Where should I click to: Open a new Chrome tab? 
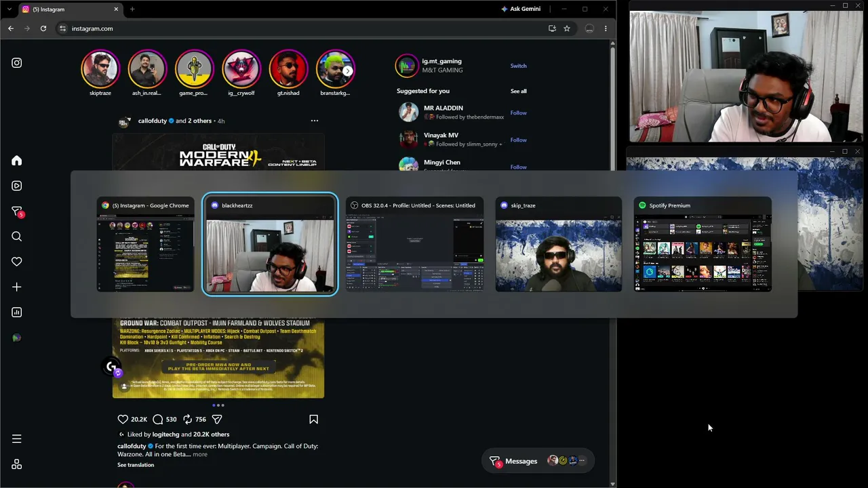pos(132,9)
